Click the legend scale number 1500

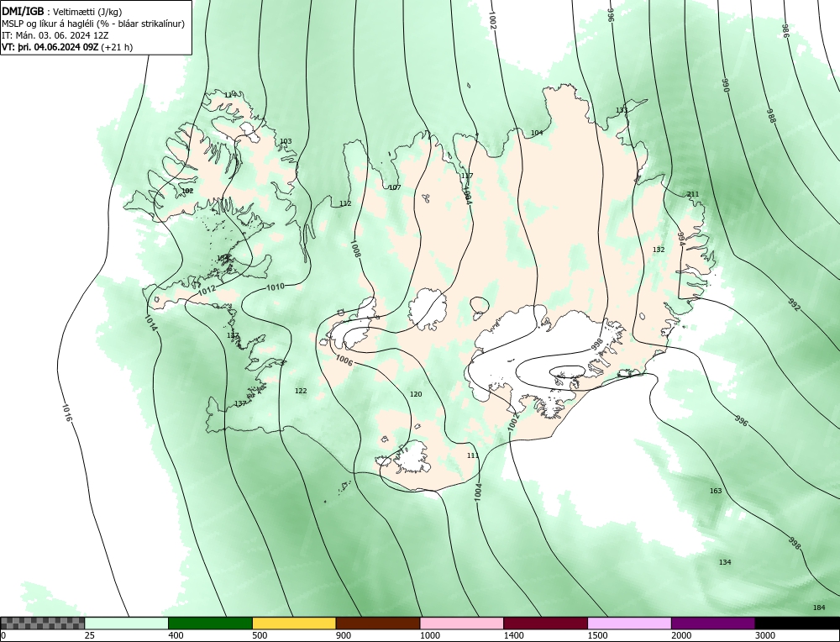pyautogui.click(x=598, y=635)
